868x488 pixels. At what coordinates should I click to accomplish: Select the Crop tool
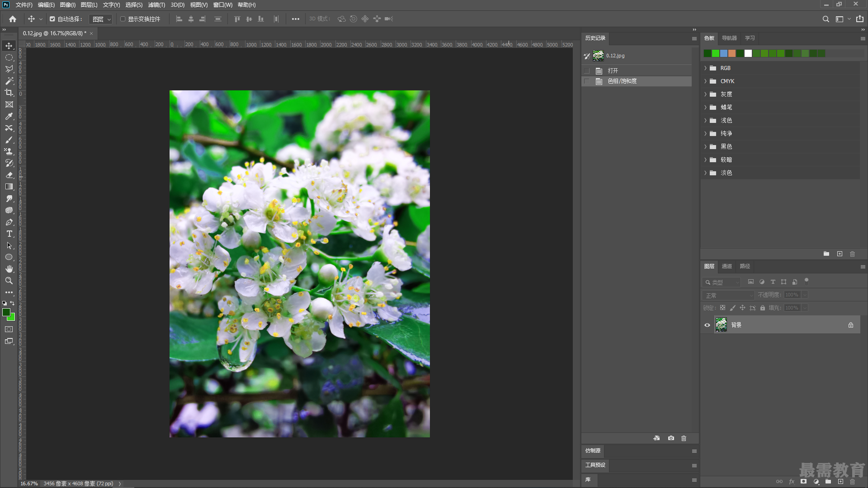pos(9,93)
